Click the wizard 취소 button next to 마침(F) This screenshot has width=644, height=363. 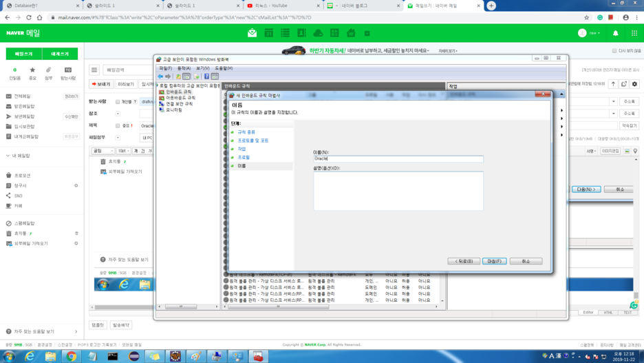526,261
